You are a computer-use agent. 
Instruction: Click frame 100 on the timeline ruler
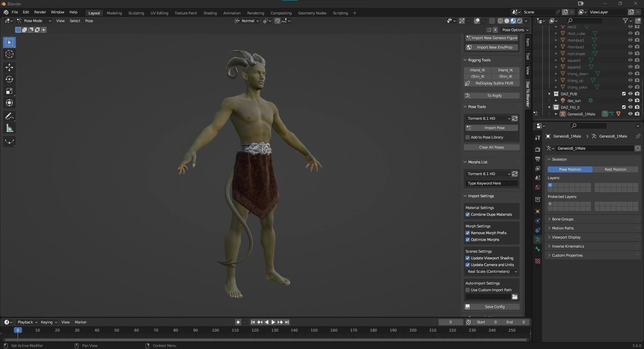[215, 330]
